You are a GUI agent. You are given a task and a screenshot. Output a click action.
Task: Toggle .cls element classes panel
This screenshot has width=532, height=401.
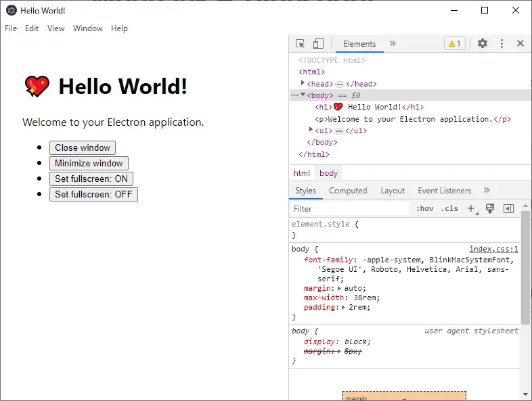click(x=449, y=208)
